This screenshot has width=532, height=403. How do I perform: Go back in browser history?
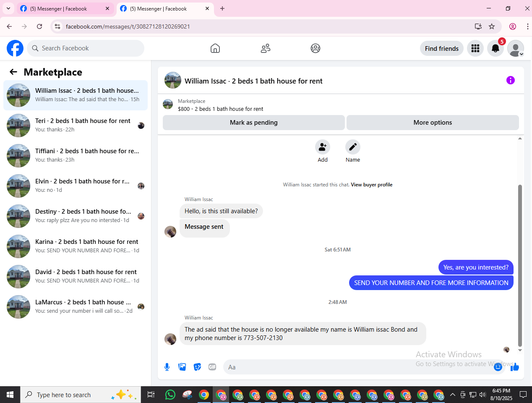pyautogui.click(x=9, y=26)
